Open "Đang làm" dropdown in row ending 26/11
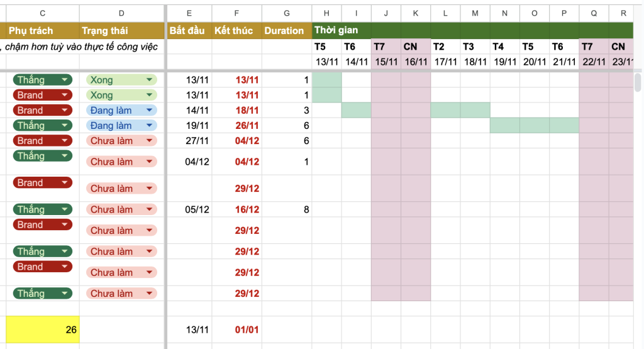This screenshot has height=349, width=644. pos(149,126)
